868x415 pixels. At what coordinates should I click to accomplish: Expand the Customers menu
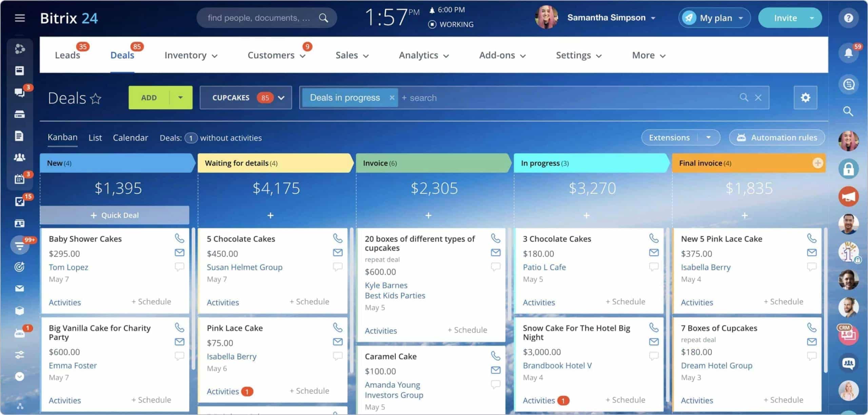coord(277,55)
